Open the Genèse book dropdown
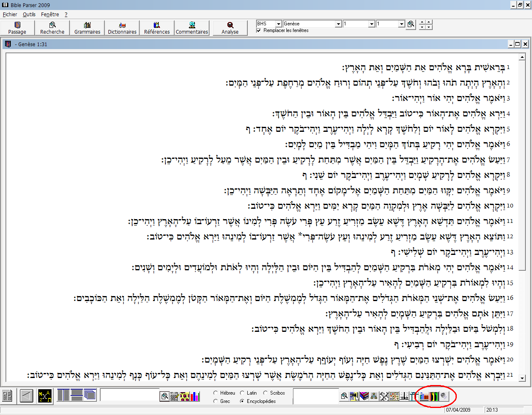Image resolution: width=532 pixels, height=415 pixels. 338,24
